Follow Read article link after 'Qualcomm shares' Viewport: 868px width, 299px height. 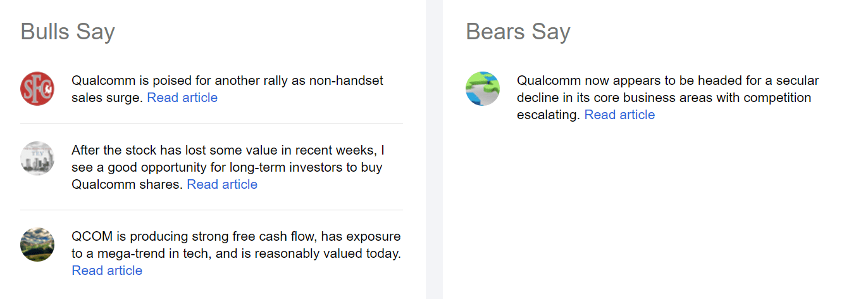[222, 184]
